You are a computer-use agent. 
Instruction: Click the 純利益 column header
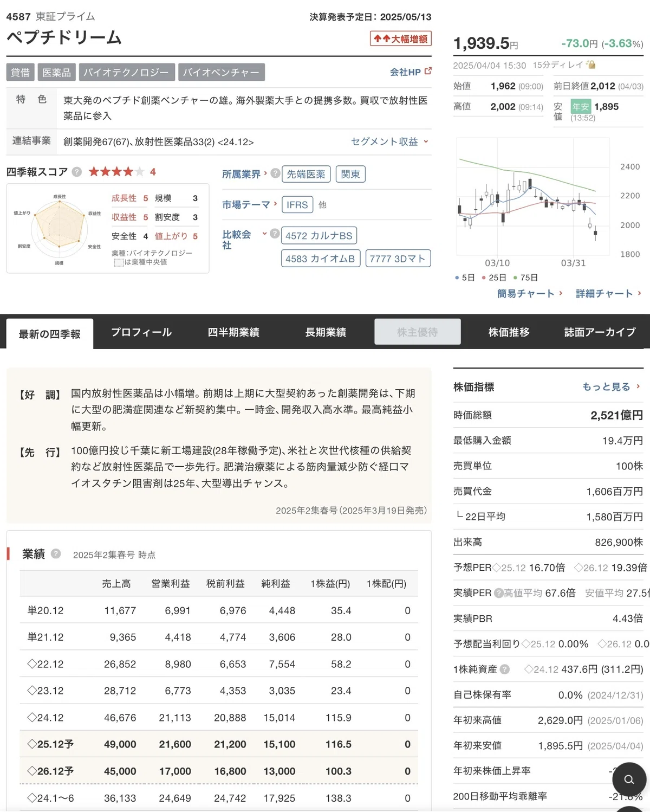tap(276, 583)
